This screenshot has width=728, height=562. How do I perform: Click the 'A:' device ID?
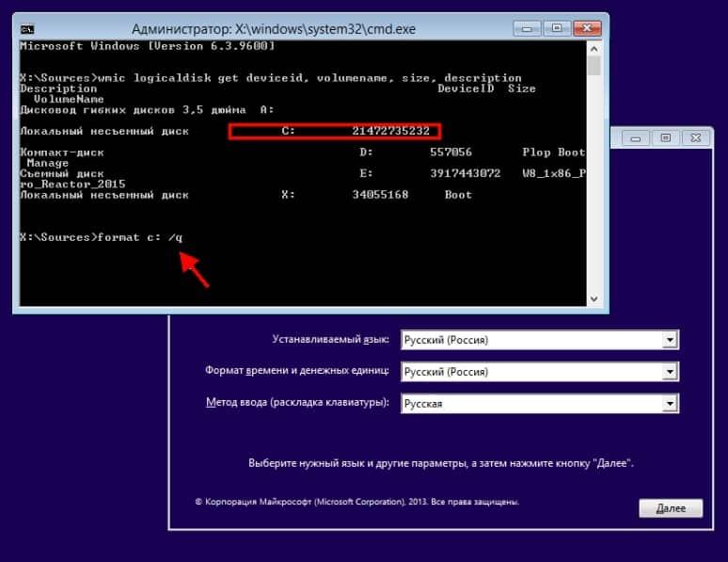(267, 110)
